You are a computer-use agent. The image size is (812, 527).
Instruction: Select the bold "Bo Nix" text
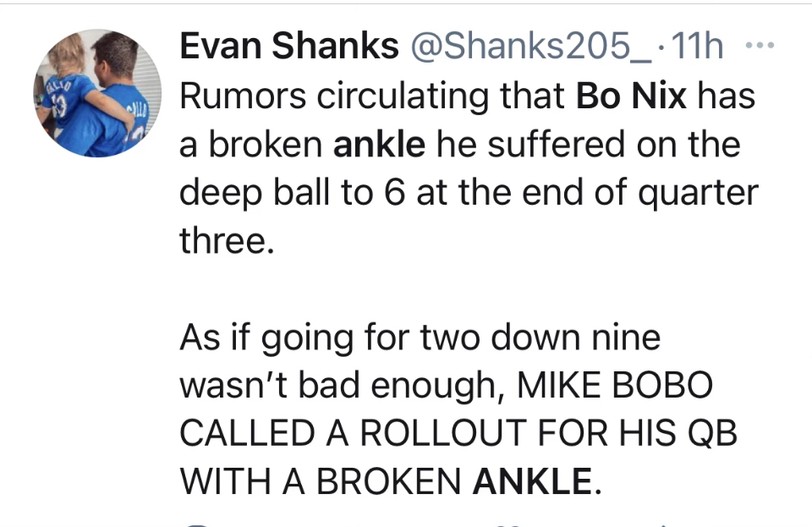(631, 96)
